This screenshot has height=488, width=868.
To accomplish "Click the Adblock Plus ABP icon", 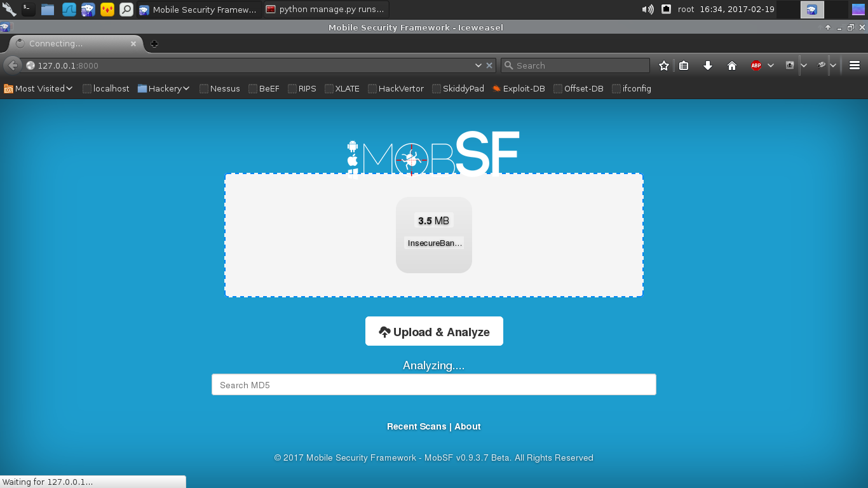I will 756,65.
